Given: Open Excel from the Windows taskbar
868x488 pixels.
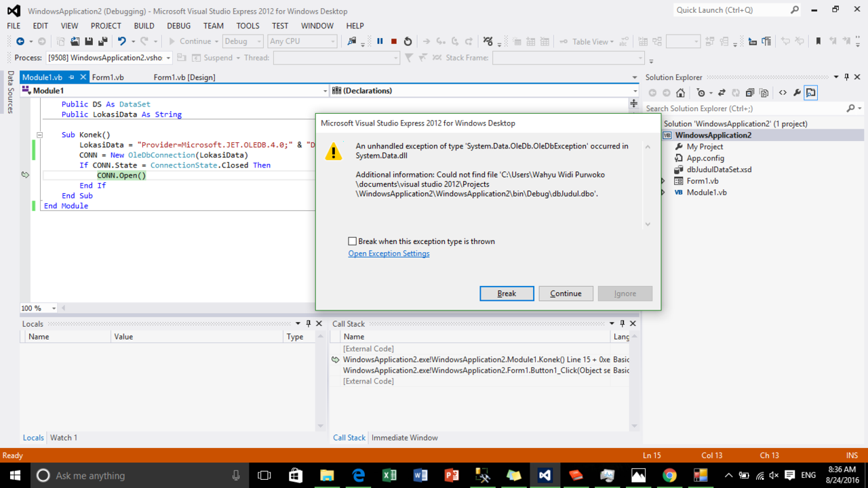Looking at the screenshot, I should 389,476.
